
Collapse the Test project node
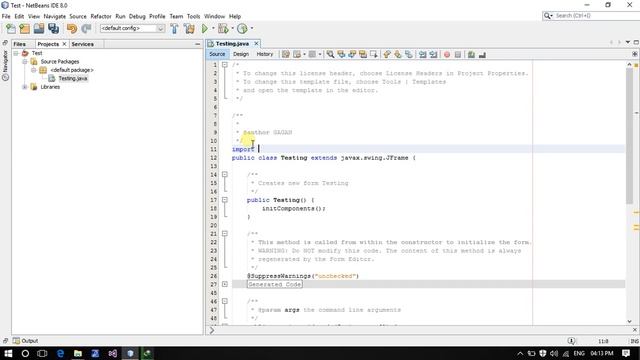(x=16, y=53)
